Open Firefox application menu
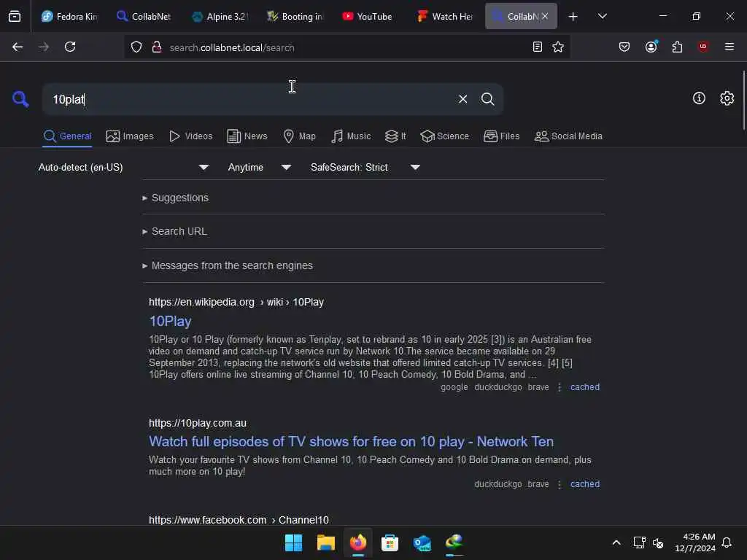The image size is (747, 560). pyautogui.click(x=729, y=47)
